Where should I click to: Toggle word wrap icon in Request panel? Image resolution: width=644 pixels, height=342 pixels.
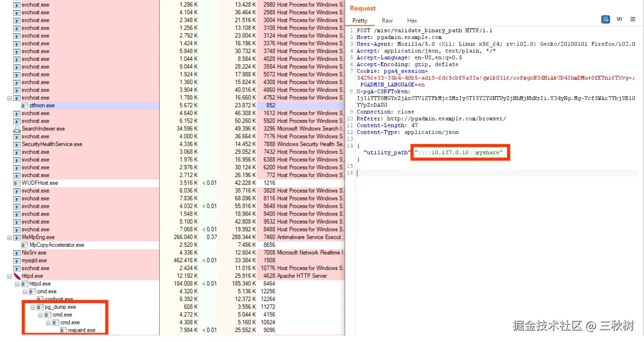[x=605, y=20]
